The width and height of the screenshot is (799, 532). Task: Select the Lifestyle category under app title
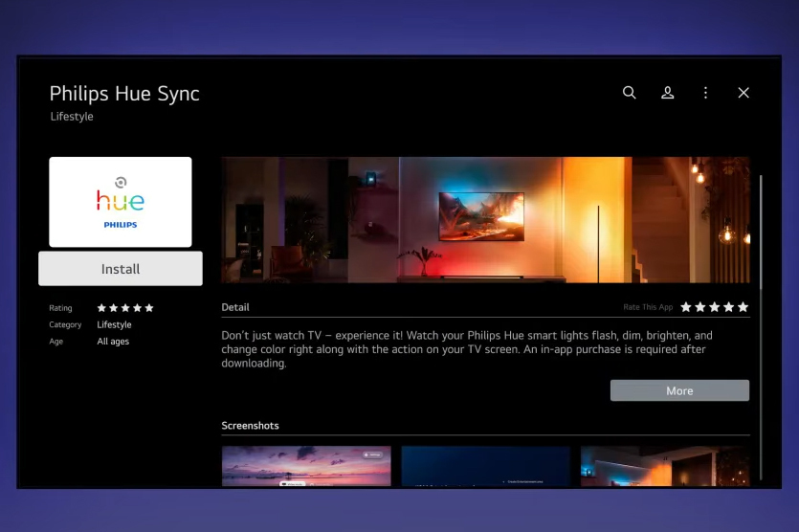(72, 117)
